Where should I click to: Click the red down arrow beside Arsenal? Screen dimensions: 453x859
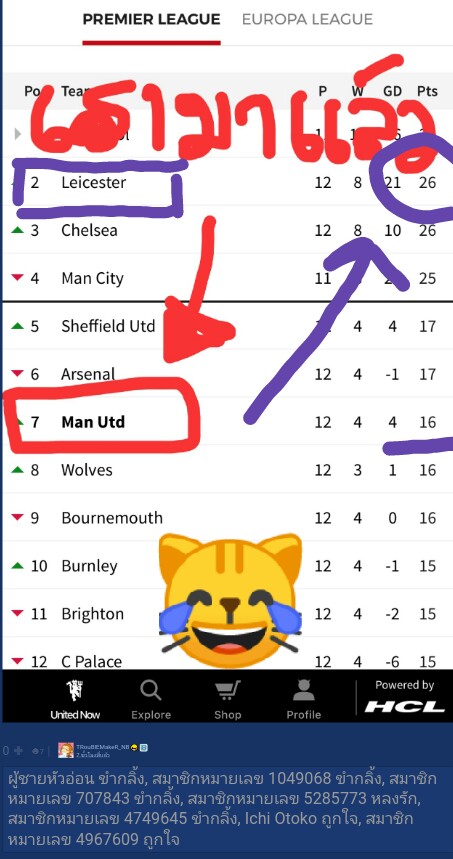pos(18,374)
